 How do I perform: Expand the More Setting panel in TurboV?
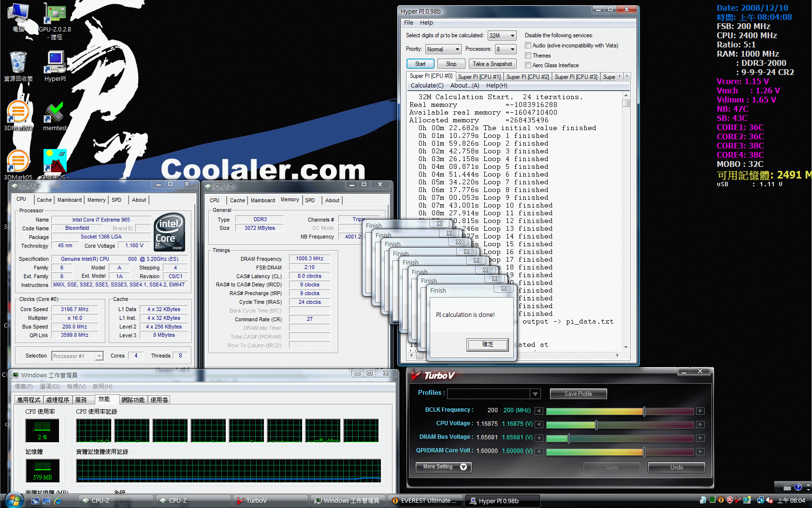pos(443,467)
